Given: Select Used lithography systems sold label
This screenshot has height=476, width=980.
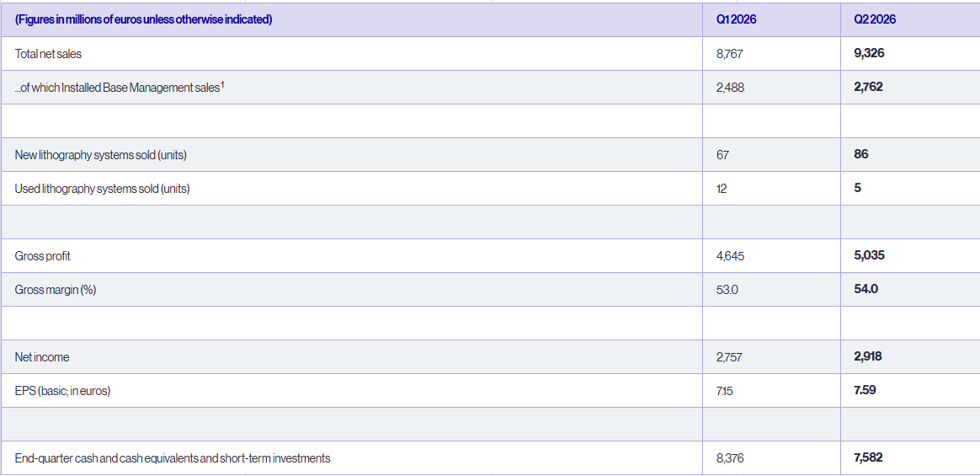Looking at the screenshot, I should click(102, 189).
